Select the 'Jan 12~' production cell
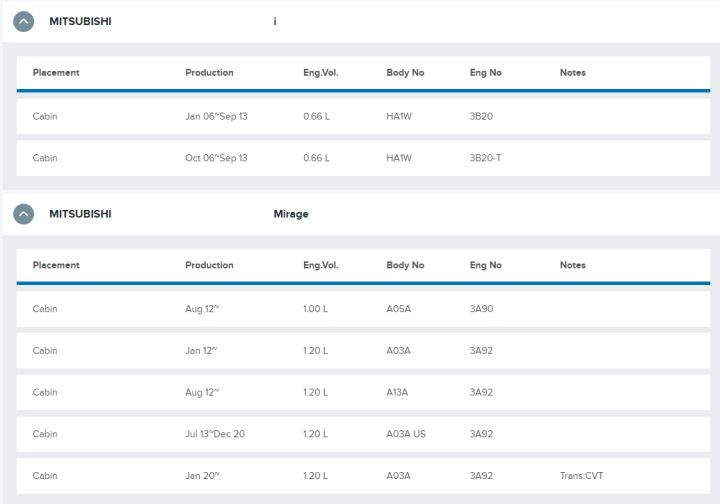 click(201, 351)
